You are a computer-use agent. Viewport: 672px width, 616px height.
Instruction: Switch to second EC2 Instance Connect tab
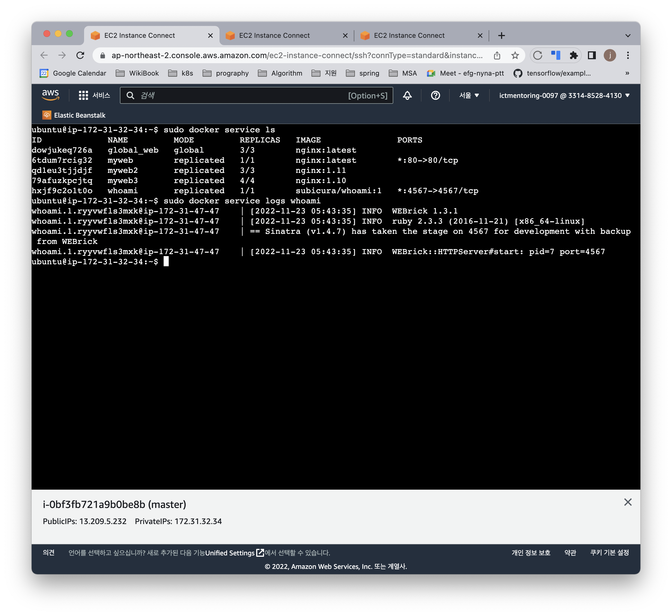pyautogui.click(x=274, y=36)
